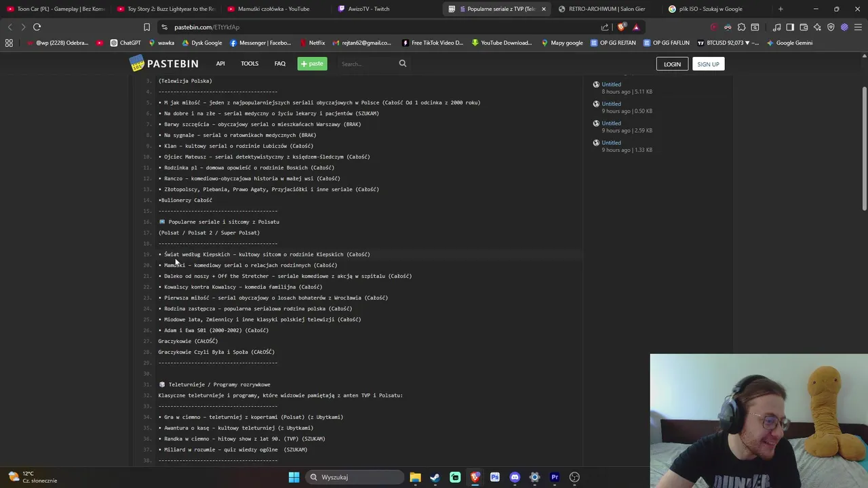Open the Leo AI sparkle icon
The height and width of the screenshot is (488, 868).
point(817,27)
